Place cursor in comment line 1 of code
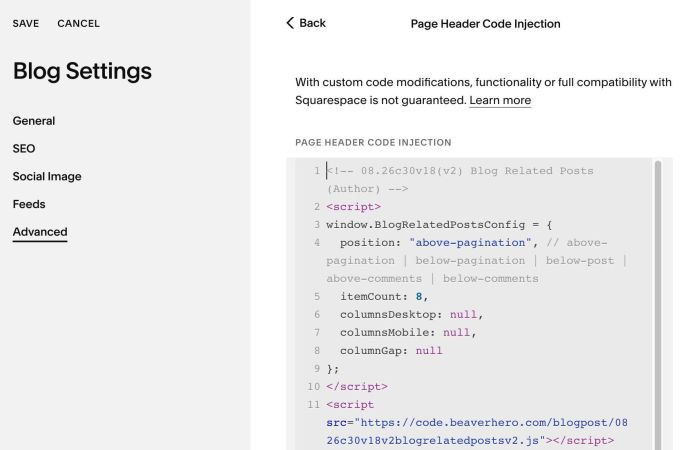The width and height of the screenshot is (700, 450). 460,179
